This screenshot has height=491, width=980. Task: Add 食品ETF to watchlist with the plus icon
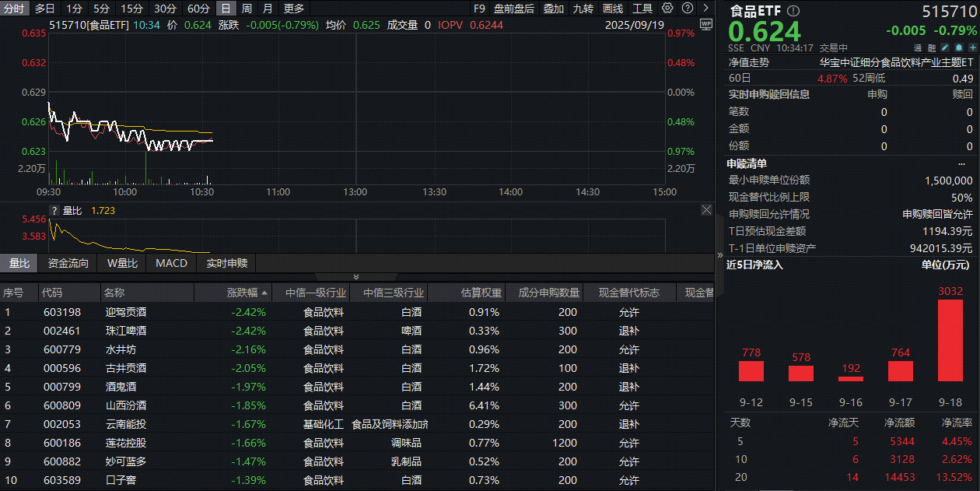(973, 47)
